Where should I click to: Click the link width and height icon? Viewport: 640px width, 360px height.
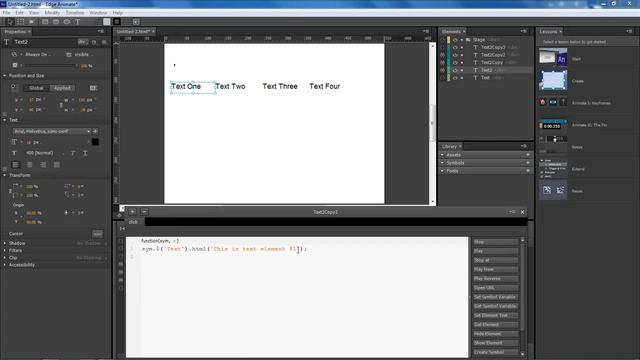point(61,105)
